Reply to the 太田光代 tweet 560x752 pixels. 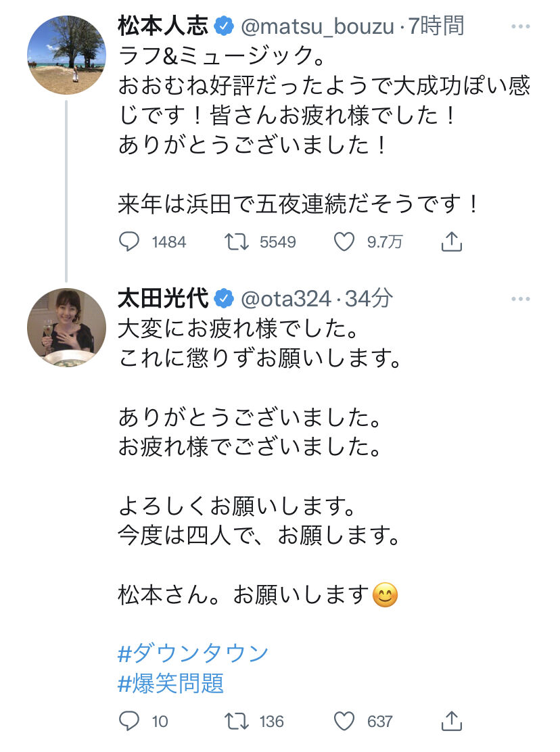pos(129,722)
